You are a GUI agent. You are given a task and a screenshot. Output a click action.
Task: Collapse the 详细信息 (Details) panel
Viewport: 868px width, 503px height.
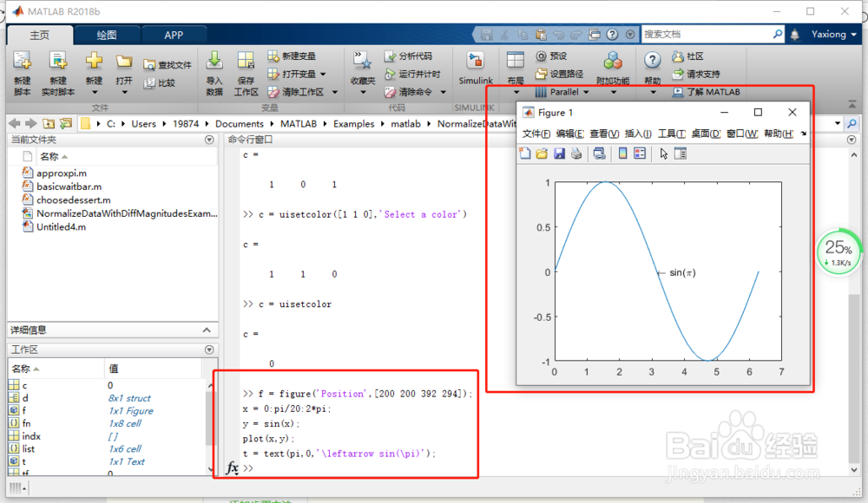[x=207, y=330]
